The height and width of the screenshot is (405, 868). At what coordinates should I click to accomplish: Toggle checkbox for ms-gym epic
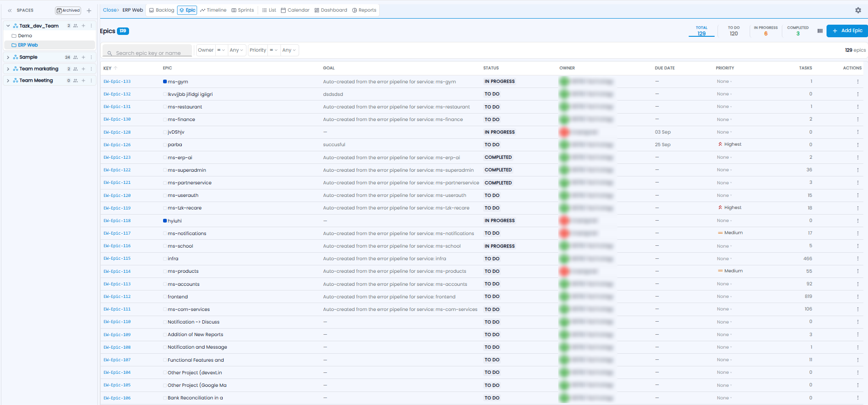point(165,81)
